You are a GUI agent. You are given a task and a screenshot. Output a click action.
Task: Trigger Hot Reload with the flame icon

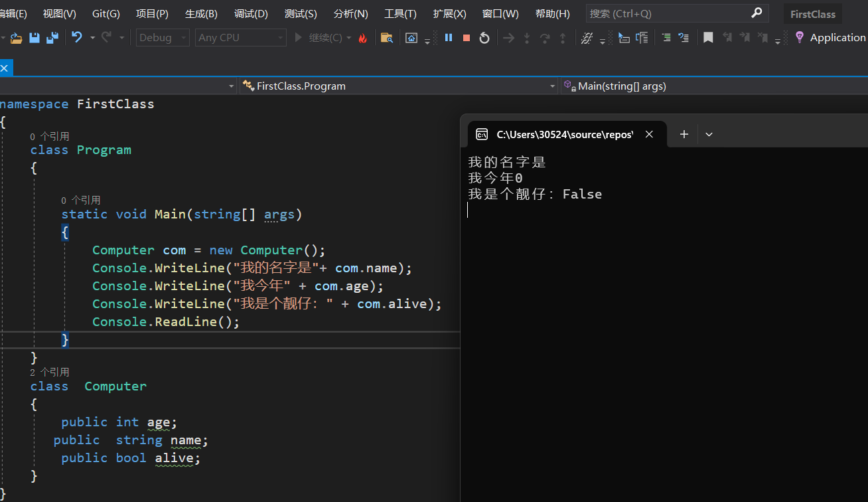point(362,38)
